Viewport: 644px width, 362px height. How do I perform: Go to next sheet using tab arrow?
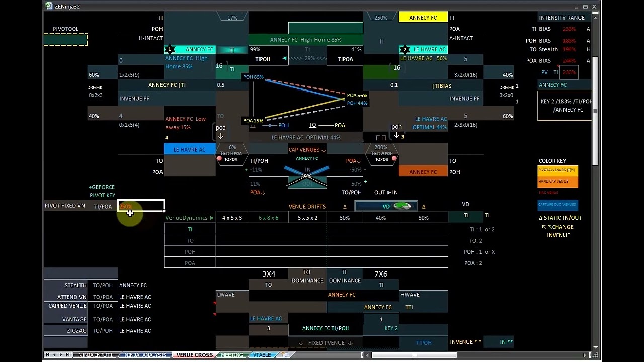[x=61, y=355]
